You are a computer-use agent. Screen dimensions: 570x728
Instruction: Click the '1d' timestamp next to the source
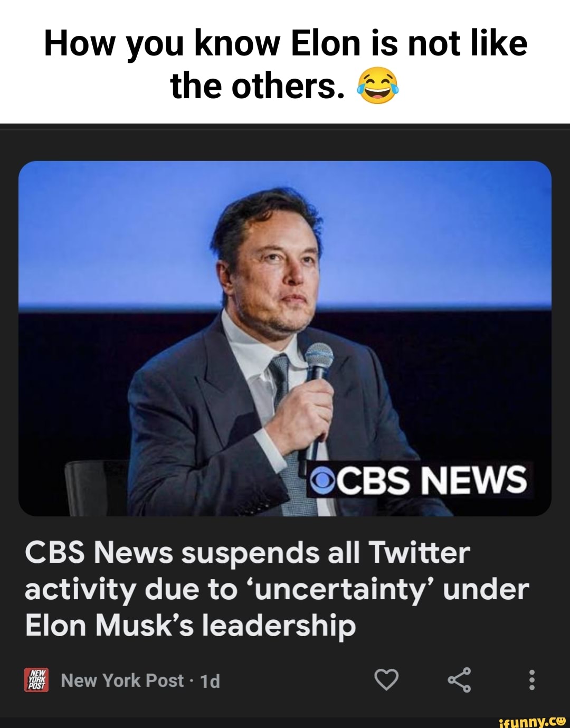pos(210,682)
